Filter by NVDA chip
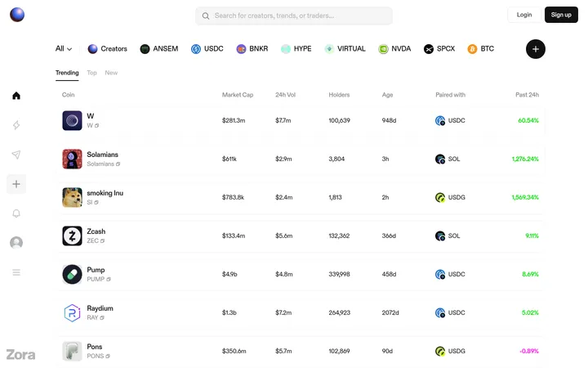The width and height of the screenshot is (588, 368). click(x=394, y=49)
